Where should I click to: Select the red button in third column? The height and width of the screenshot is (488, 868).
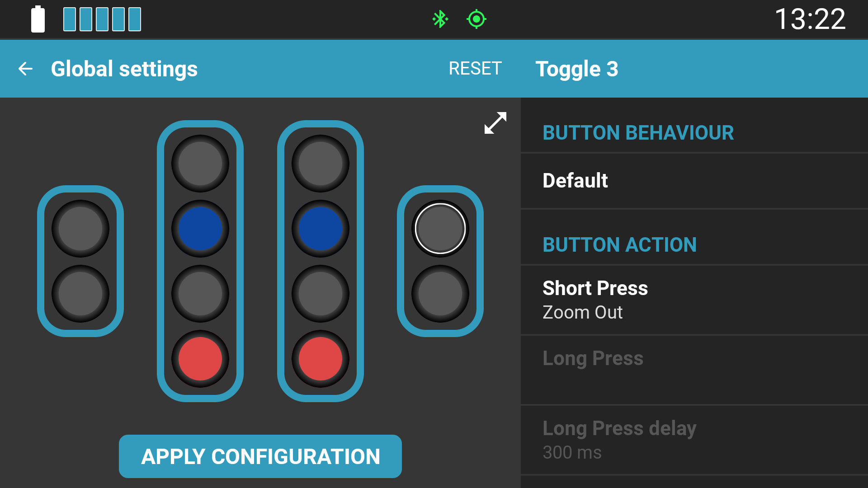pos(321,359)
